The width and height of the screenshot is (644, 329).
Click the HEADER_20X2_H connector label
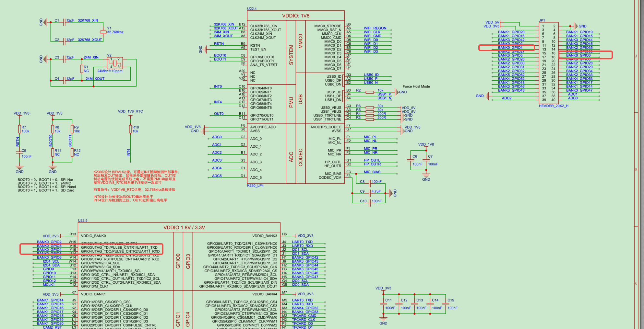[x=554, y=106]
